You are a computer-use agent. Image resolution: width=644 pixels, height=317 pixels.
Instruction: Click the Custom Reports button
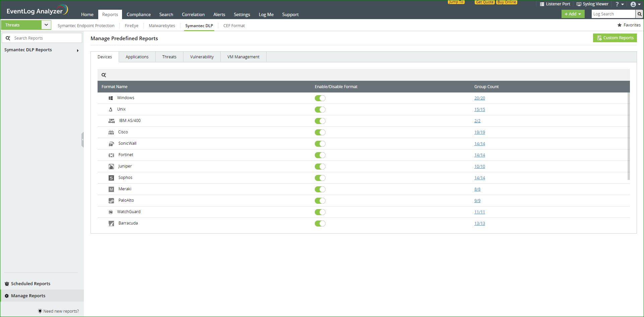coord(615,38)
